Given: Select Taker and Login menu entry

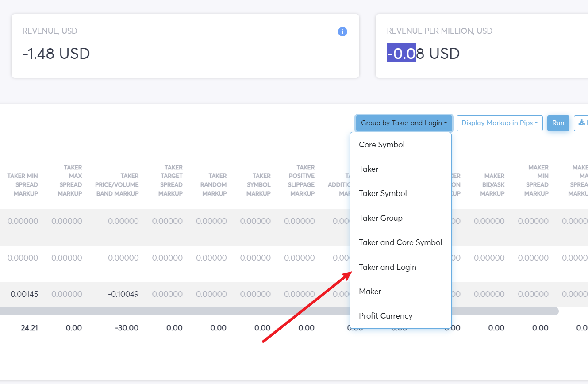Looking at the screenshot, I should tap(387, 267).
